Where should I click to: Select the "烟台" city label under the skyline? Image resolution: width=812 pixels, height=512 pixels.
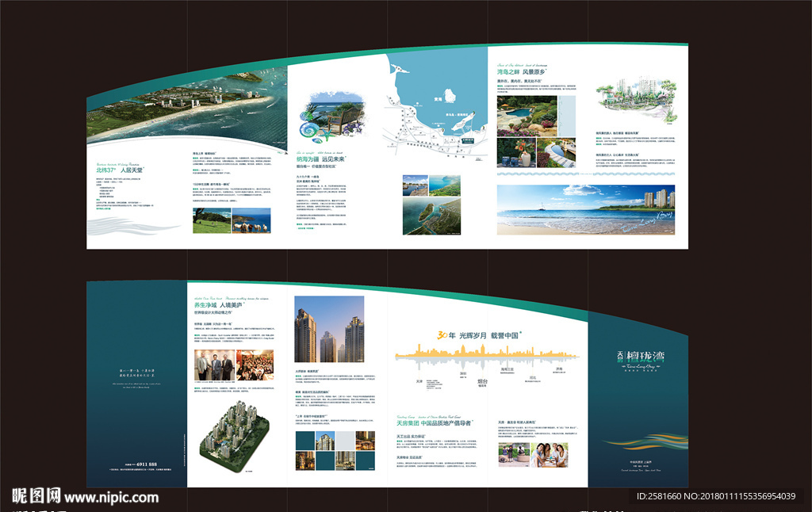482,381
